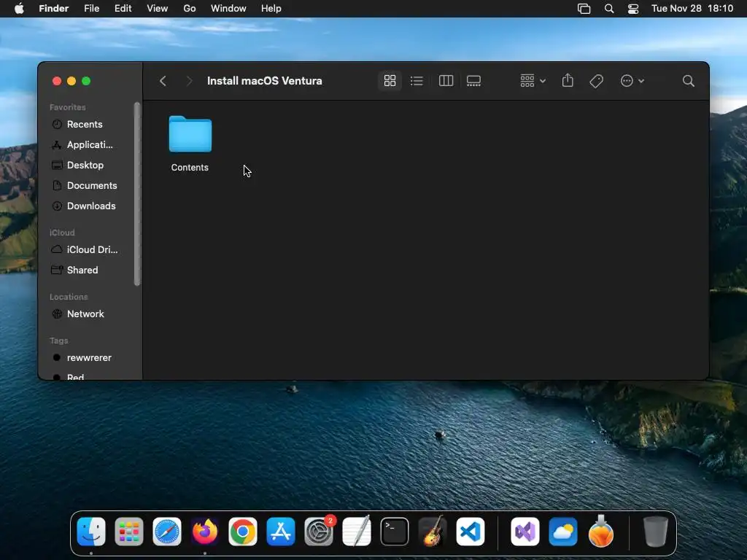Click the Stage Manager icon in menu bar
Viewport: 747px width, 560px height.
[x=584, y=9]
